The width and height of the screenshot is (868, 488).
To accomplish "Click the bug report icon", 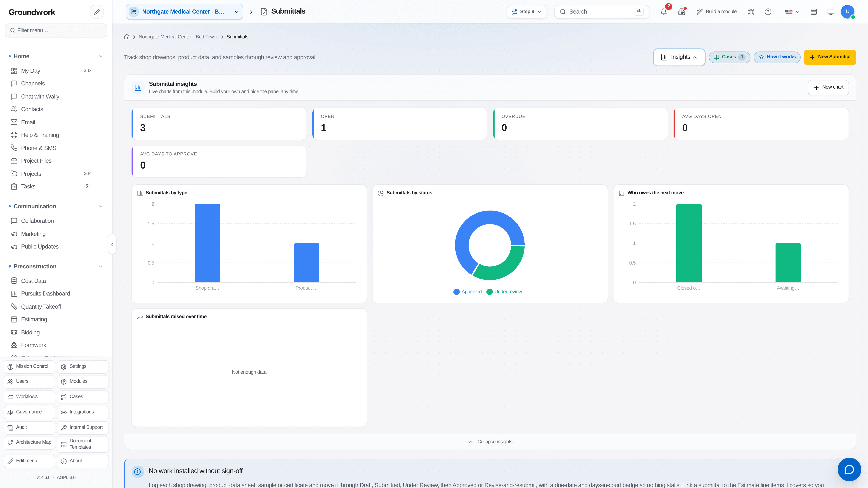I will click(x=751, y=12).
